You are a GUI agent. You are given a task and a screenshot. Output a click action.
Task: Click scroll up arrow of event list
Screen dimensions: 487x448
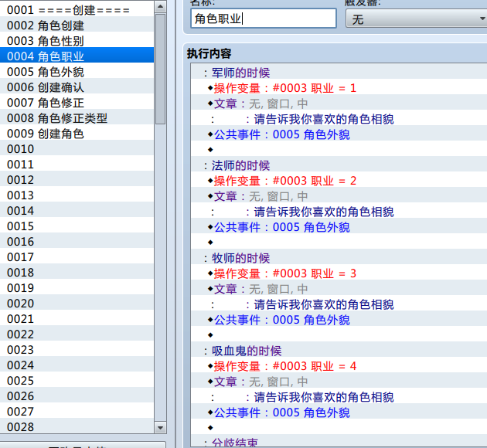coord(160,6)
